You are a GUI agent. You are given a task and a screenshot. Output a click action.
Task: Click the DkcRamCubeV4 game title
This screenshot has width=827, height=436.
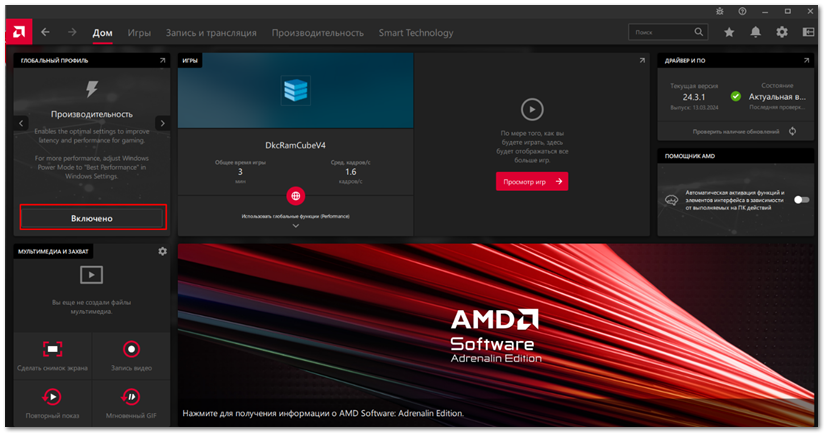click(295, 146)
